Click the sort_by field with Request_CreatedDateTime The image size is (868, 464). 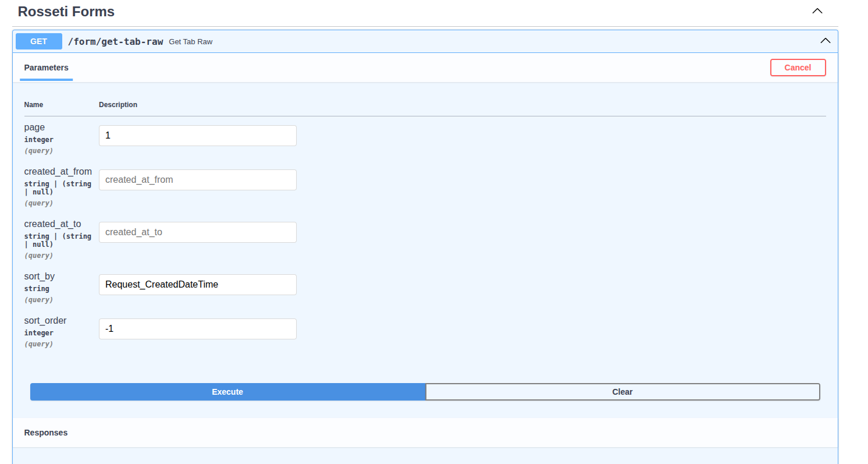coord(197,285)
